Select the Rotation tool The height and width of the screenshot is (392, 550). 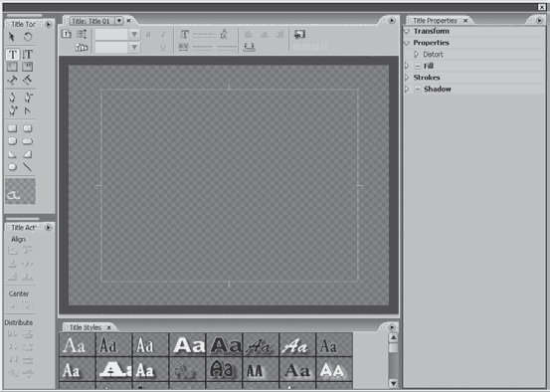(28, 37)
